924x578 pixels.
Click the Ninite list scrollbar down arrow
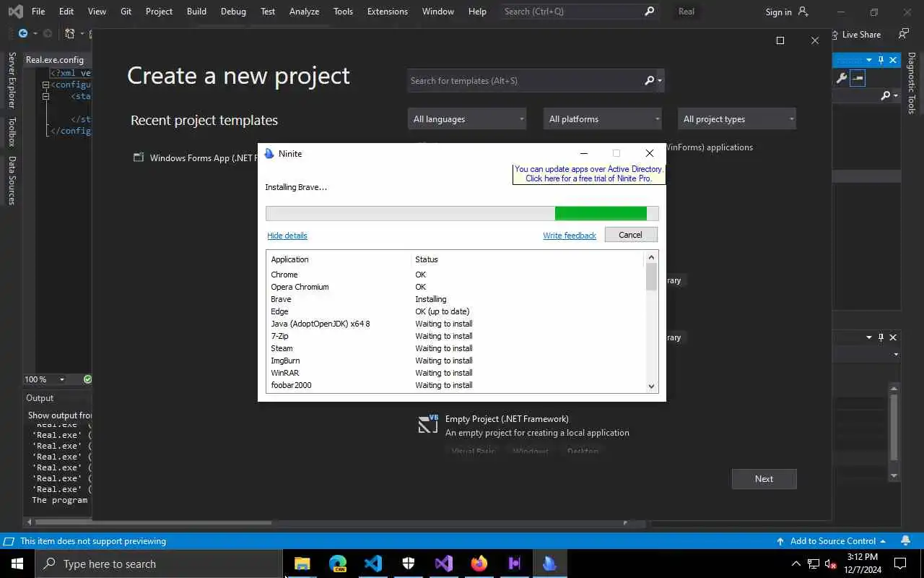click(x=651, y=387)
